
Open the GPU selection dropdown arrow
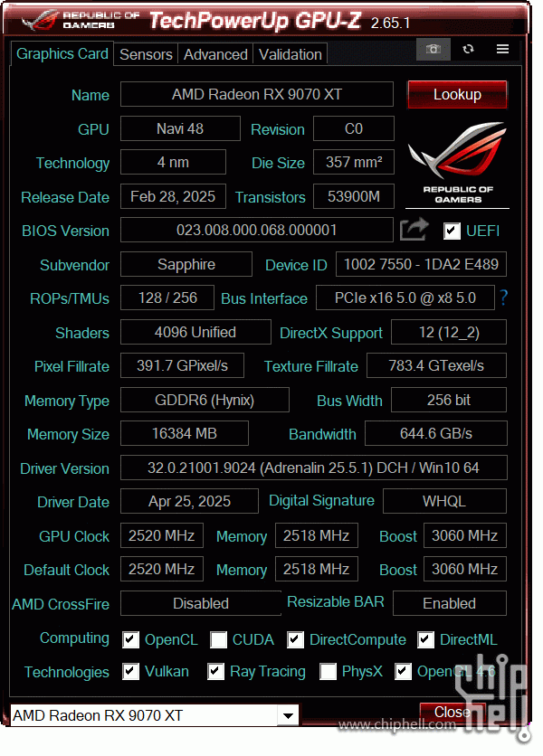coord(288,715)
